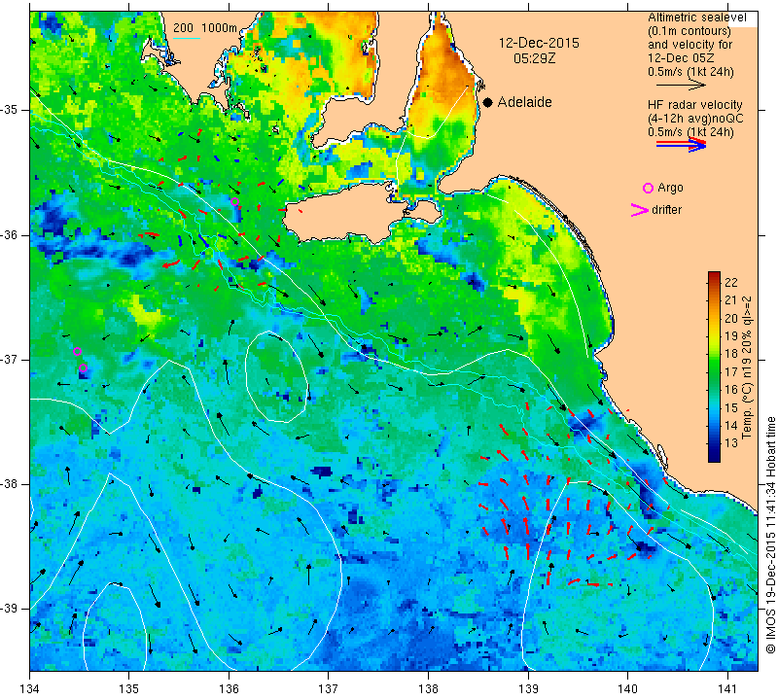
Task: Click the longitude axis label 136
Action: point(229,688)
